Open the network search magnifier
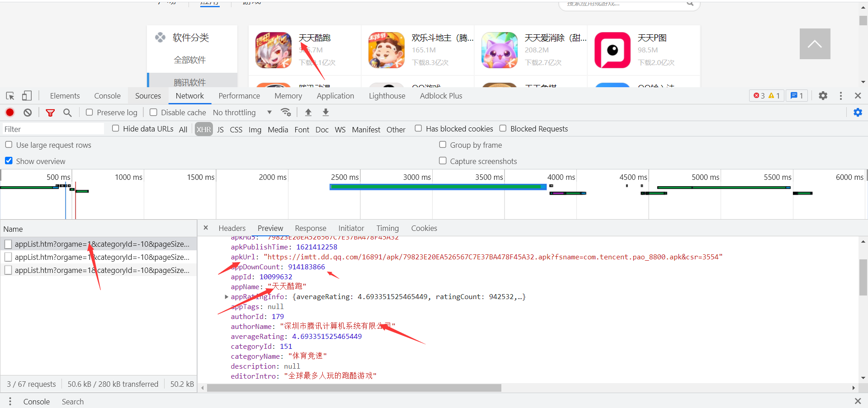This screenshot has height=408, width=868. tap(67, 113)
